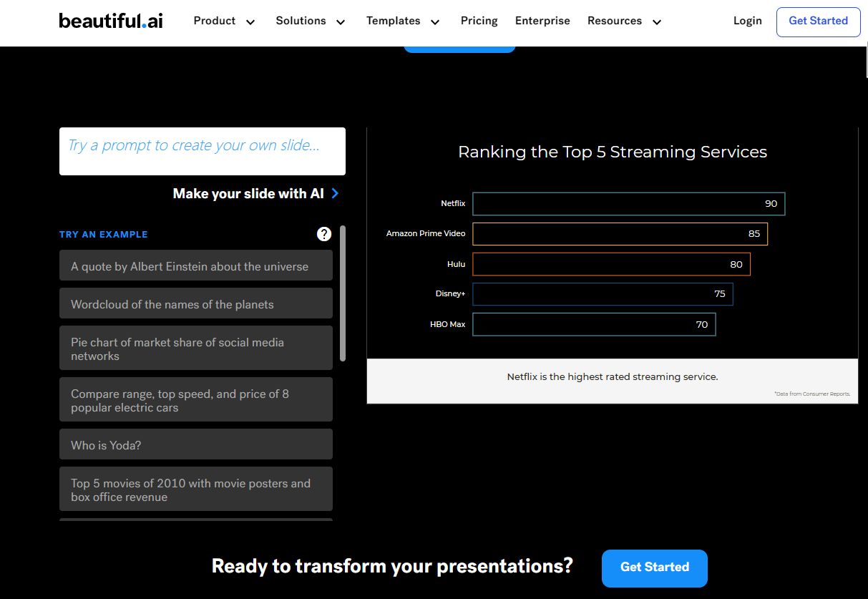Viewport: 868px width, 599px height.
Task: Expand the Resources dropdown chevron
Action: point(657,22)
